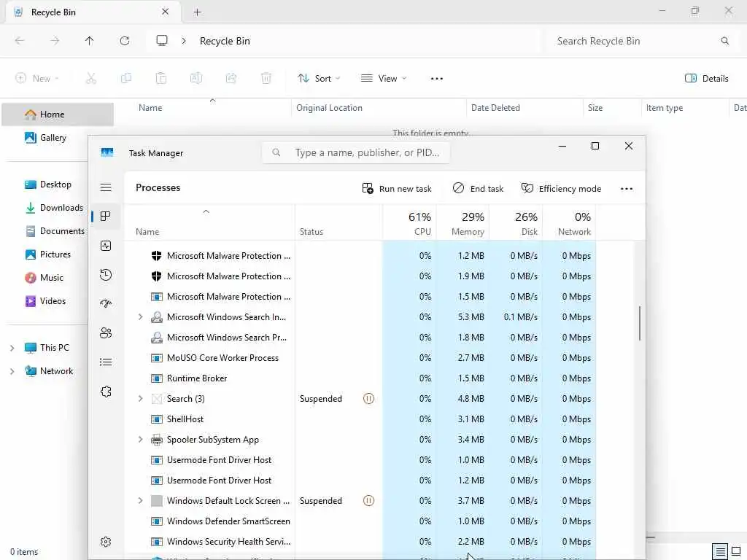The image size is (747, 560).
Task: Click Task Manager vertical scrollbar thumb
Action: pos(639,323)
